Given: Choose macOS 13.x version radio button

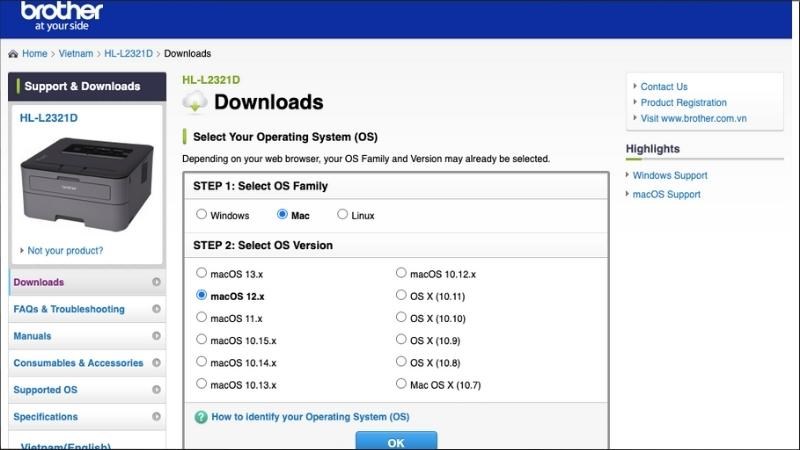Looking at the screenshot, I should coord(202,273).
